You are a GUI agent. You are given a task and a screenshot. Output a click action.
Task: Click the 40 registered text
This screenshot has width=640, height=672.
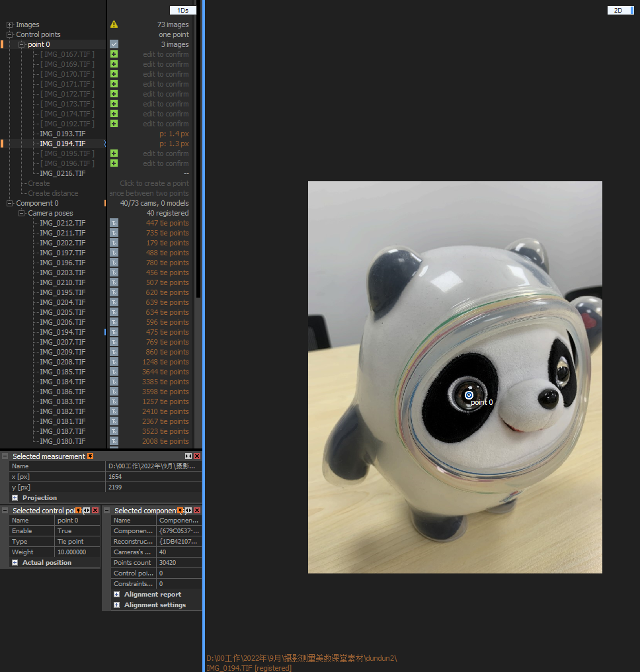[167, 213]
